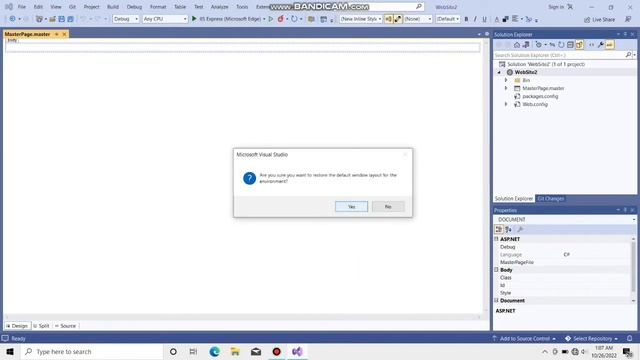Click the View Code icon in Solution Explorer
Image resolution: width=640 pixels, height=360 pixels.
pos(591,45)
